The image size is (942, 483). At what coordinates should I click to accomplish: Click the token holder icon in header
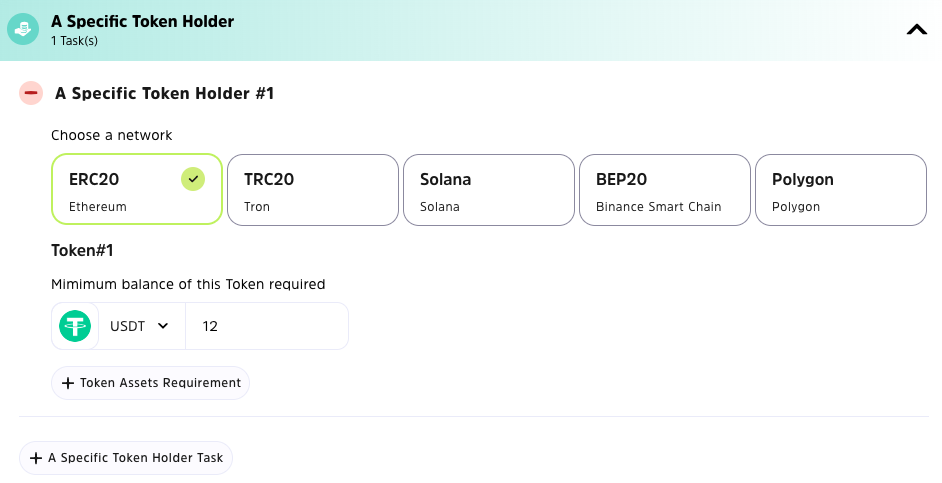[24, 29]
